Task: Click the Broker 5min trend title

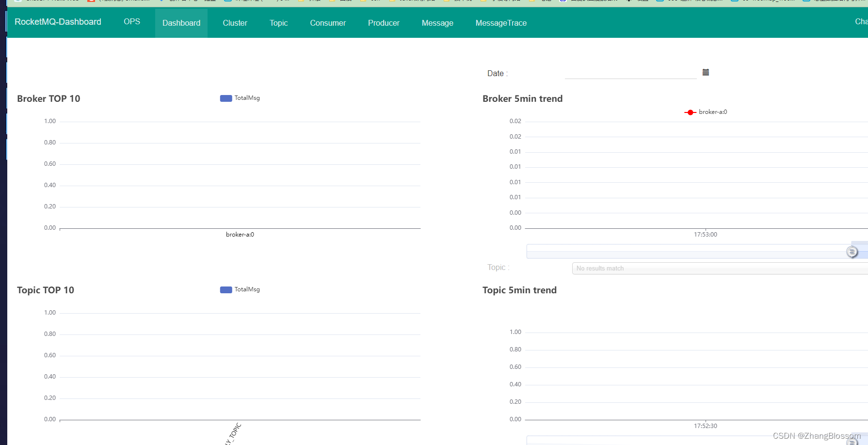Action: coord(522,98)
